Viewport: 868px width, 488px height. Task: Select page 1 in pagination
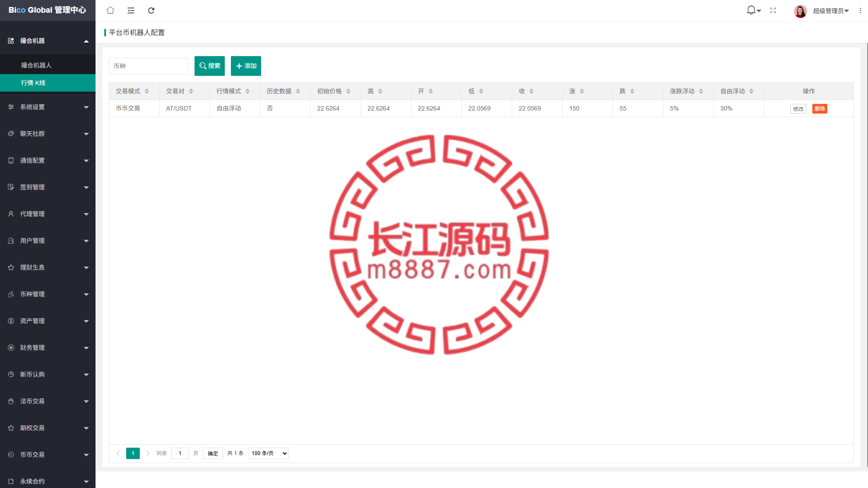133,453
